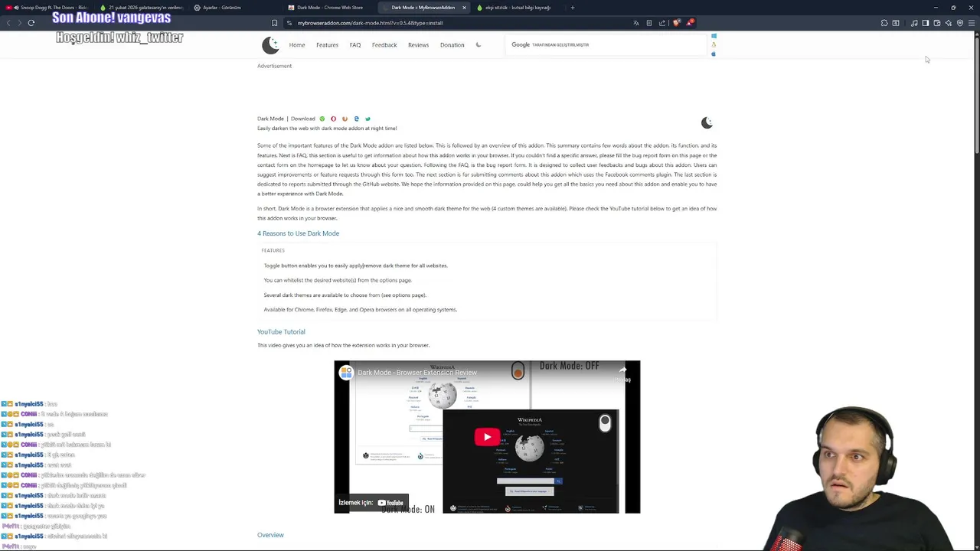980x551 pixels.
Task: Click the site moon logo in header
Action: (x=270, y=45)
